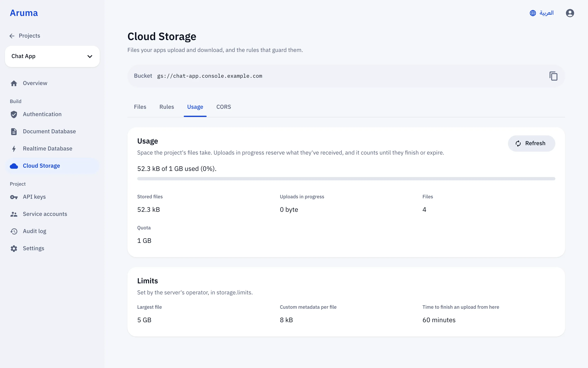Click the Realtime Database lightning icon
The height and width of the screenshot is (368, 588).
point(14,149)
